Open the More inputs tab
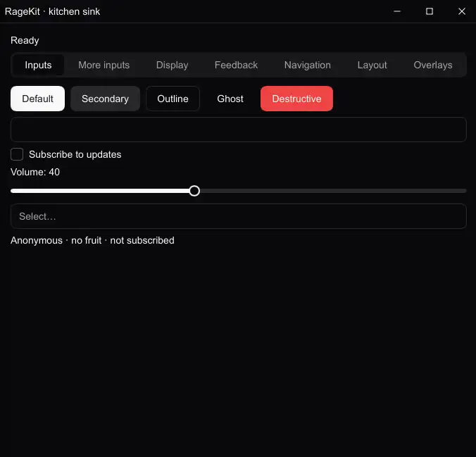Image resolution: width=476 pixels, height=457 pixels. [104, 65]
